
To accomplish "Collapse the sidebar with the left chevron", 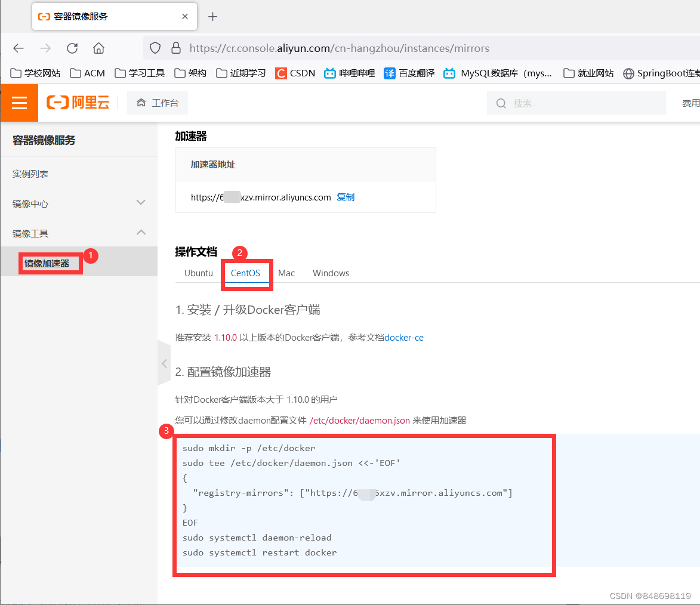I will click(164, 363).
